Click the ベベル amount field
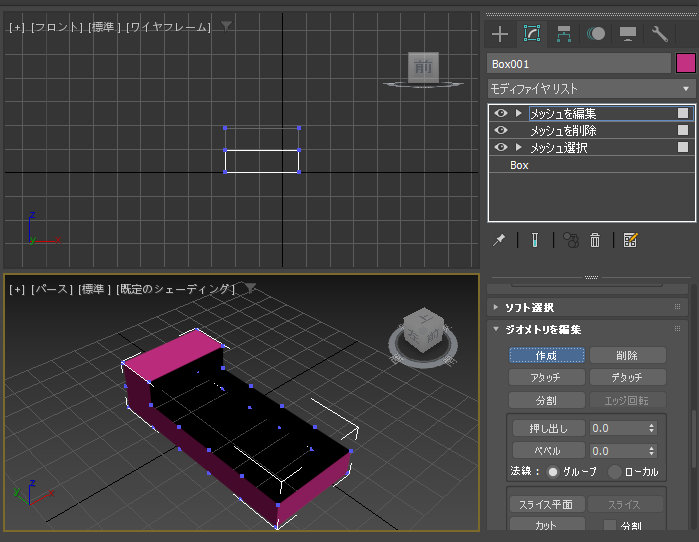699x542 pixels. 618,451
